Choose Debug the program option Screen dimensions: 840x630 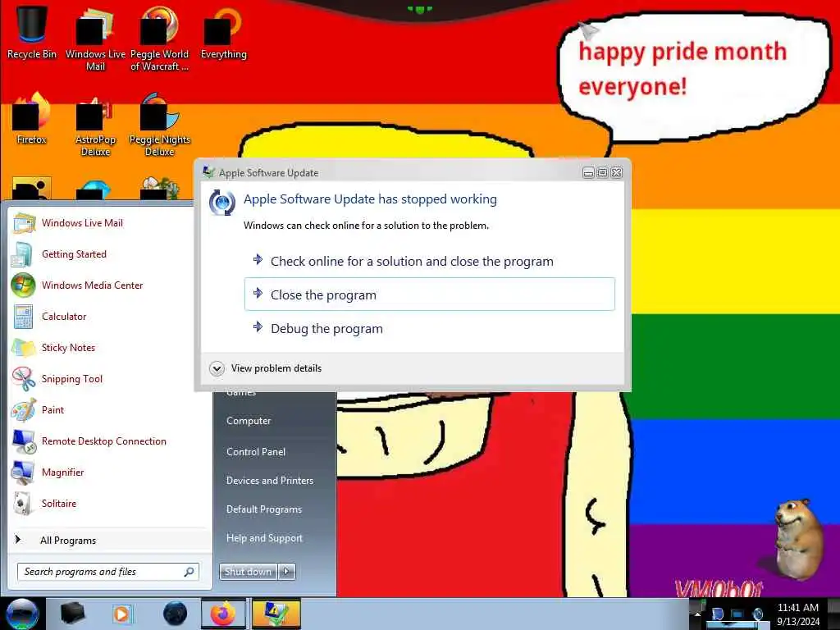pos(430,328)
